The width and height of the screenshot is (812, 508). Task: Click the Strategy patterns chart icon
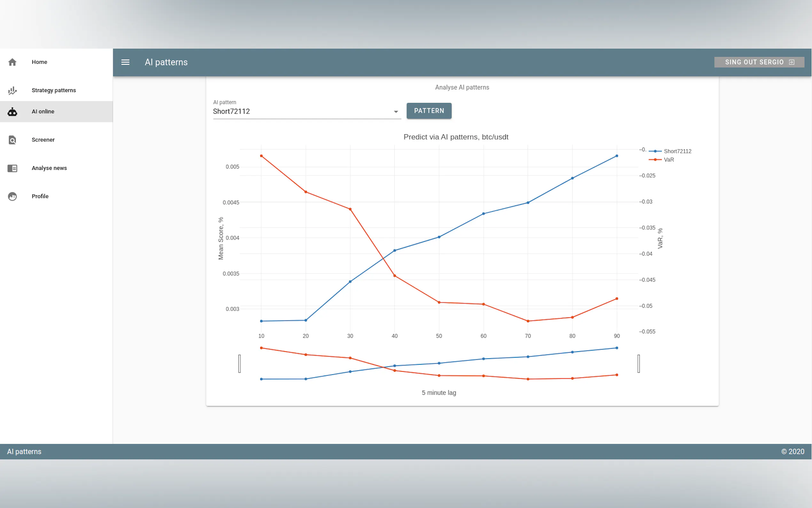click(x=12, y=91)
